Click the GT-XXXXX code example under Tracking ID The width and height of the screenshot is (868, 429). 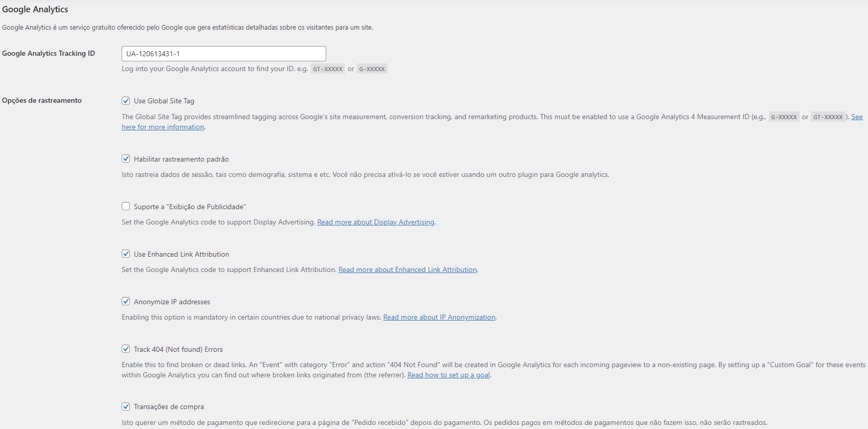click(328, 69)
